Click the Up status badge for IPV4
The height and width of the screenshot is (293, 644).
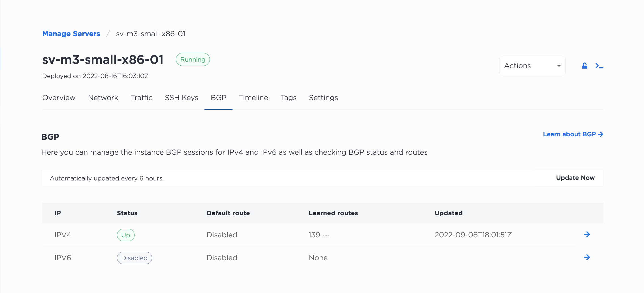126,235
